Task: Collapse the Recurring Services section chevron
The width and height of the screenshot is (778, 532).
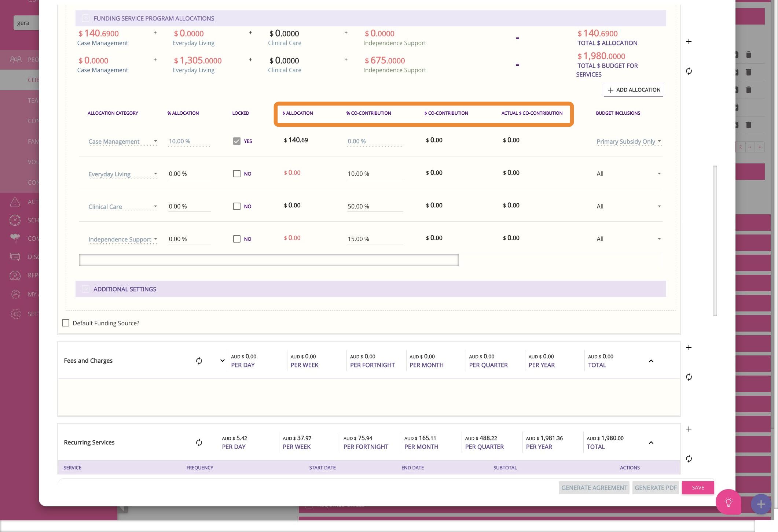Action: 651,443
